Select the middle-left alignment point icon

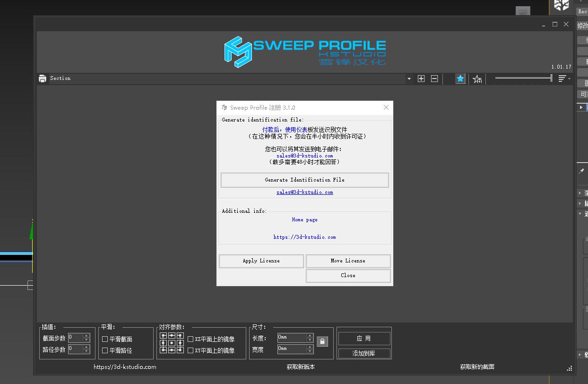click(164, 343)
